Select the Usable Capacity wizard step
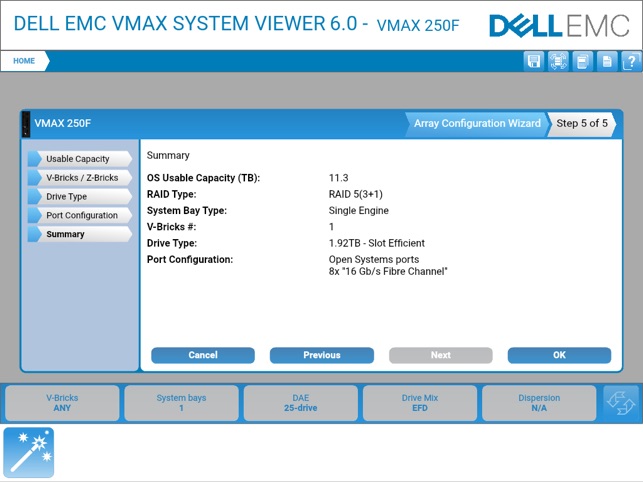 [x=80, y=159]
